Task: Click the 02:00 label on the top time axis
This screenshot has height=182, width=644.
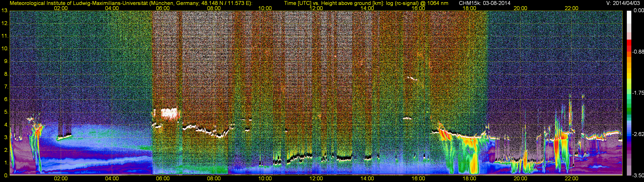Action: [61, 8]
